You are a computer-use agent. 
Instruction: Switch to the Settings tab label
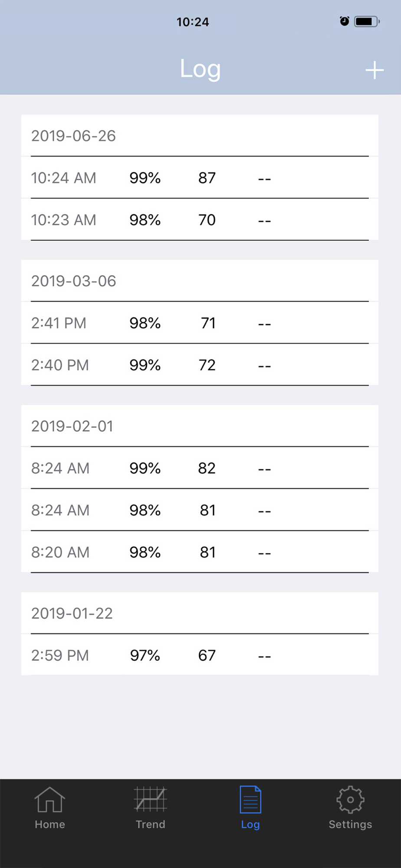(350, 825)
